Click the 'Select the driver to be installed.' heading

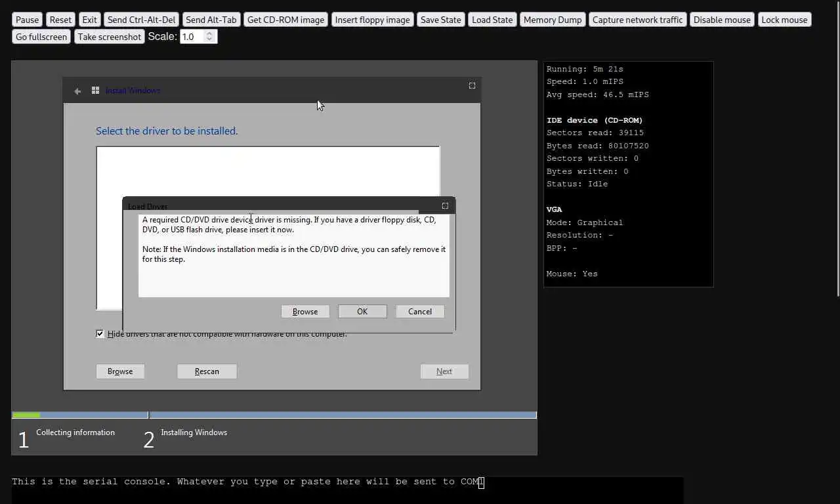coord(167,131)
